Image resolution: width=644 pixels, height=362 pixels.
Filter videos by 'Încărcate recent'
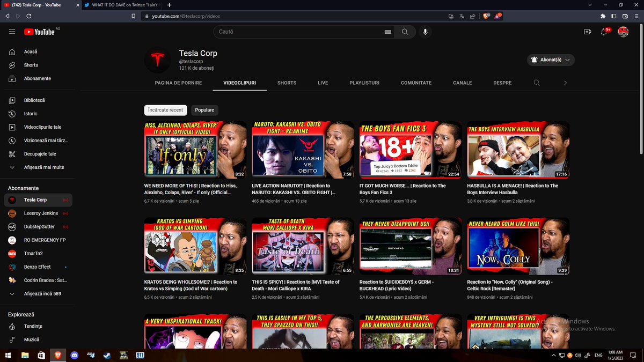pyautogui.click(x=165, y=110)
